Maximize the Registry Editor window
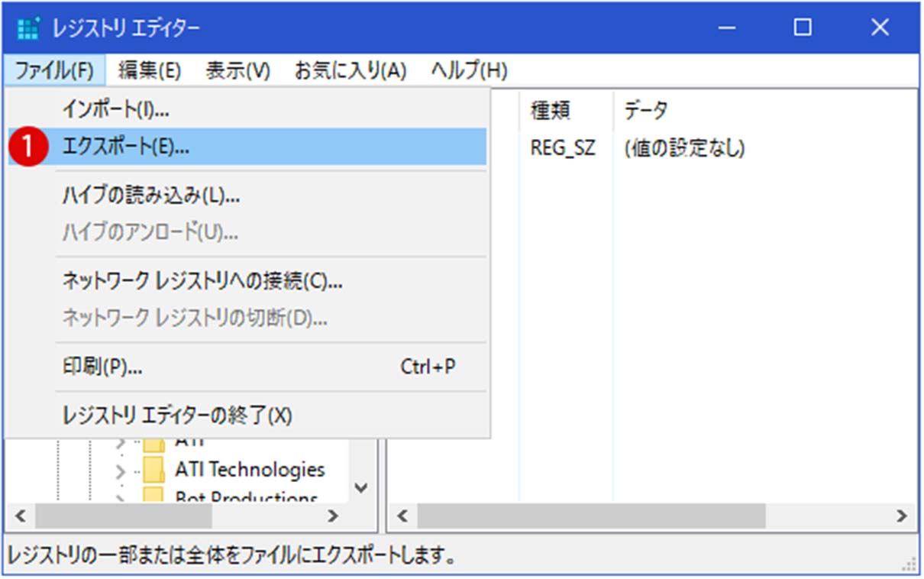 (802, 28)
